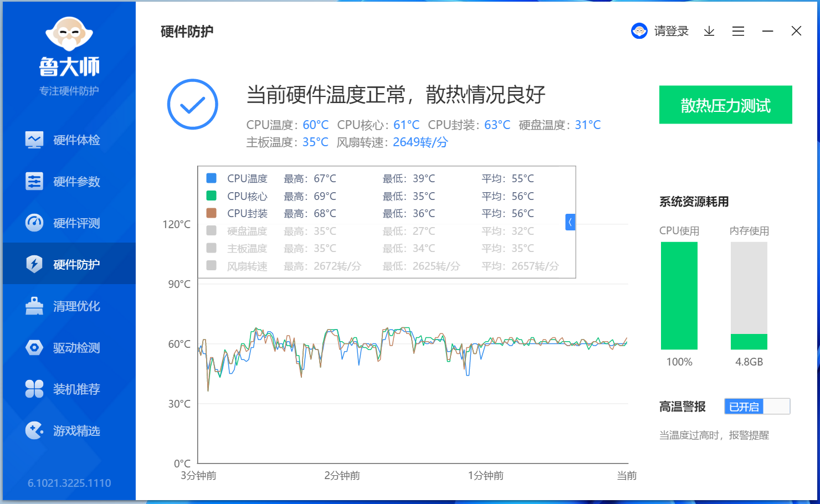
Task: Open 硬件体检 from the sidebar
Action: pyautogui.click(x=69, y=140)
